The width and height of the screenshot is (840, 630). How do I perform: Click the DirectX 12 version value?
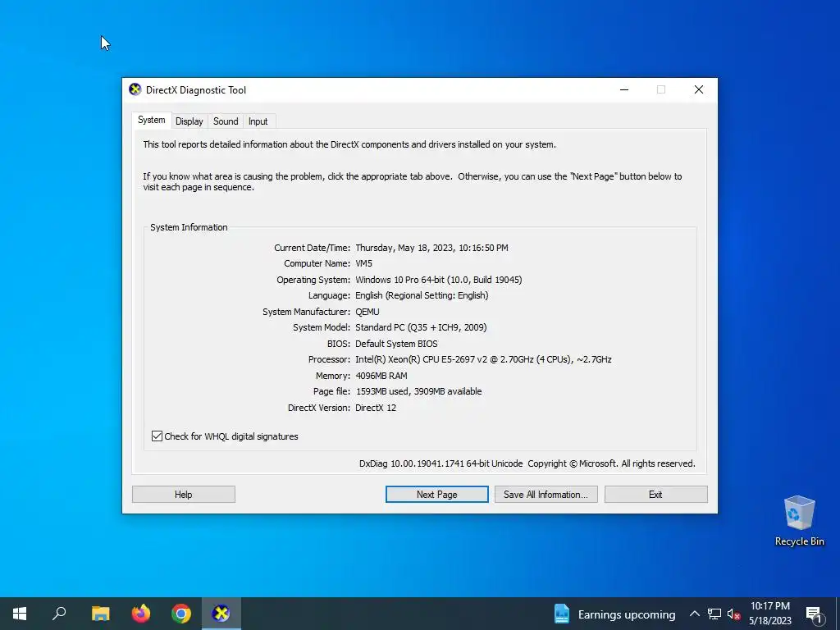376,408
